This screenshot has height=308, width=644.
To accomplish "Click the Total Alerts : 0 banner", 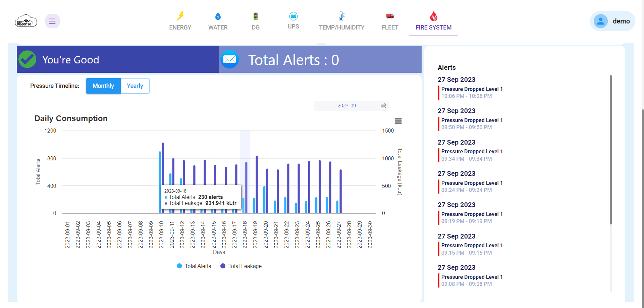I will tap(320, 59).
